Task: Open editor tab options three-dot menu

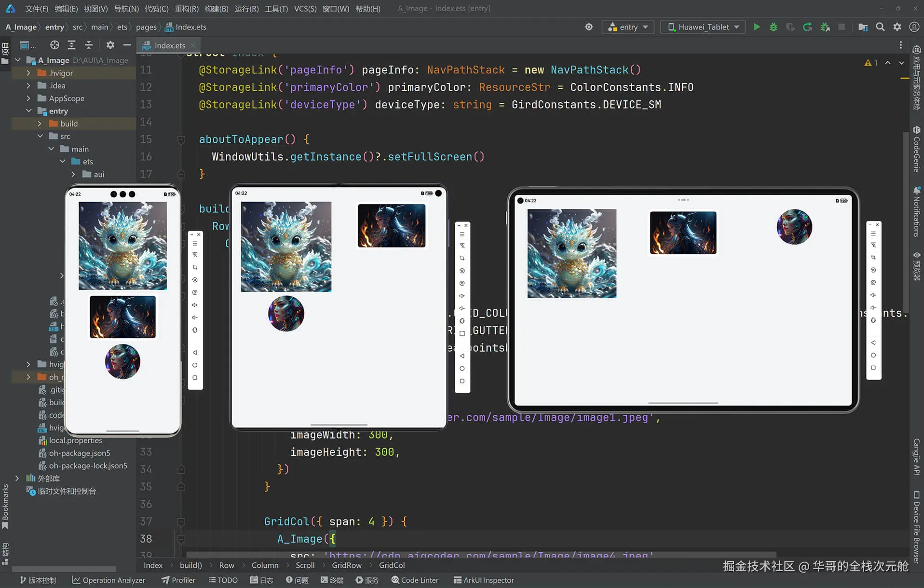Action: click(x=900, y=45)
